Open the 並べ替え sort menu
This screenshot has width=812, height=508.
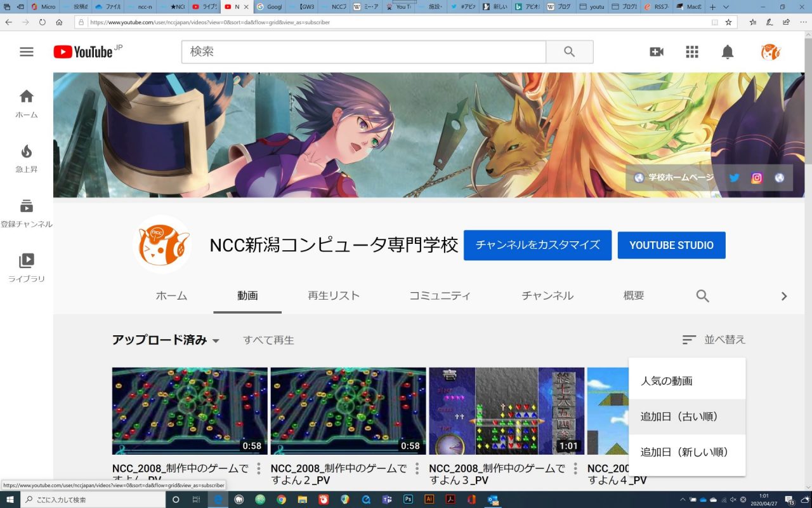[x=714, y=340]
